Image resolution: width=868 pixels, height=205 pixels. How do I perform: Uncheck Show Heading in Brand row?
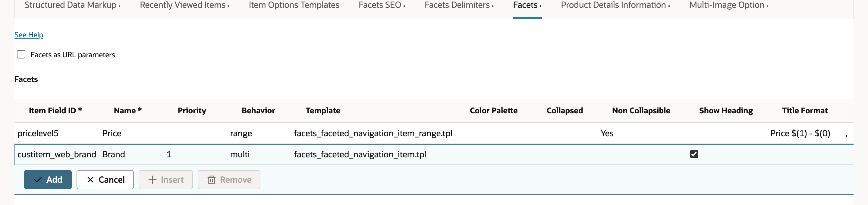coord(694,154)
